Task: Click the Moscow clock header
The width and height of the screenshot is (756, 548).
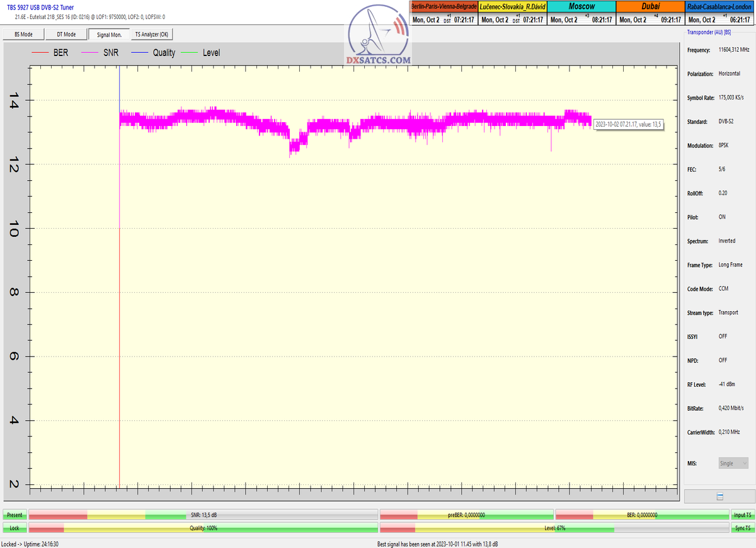Action: (x=580, y=6)
